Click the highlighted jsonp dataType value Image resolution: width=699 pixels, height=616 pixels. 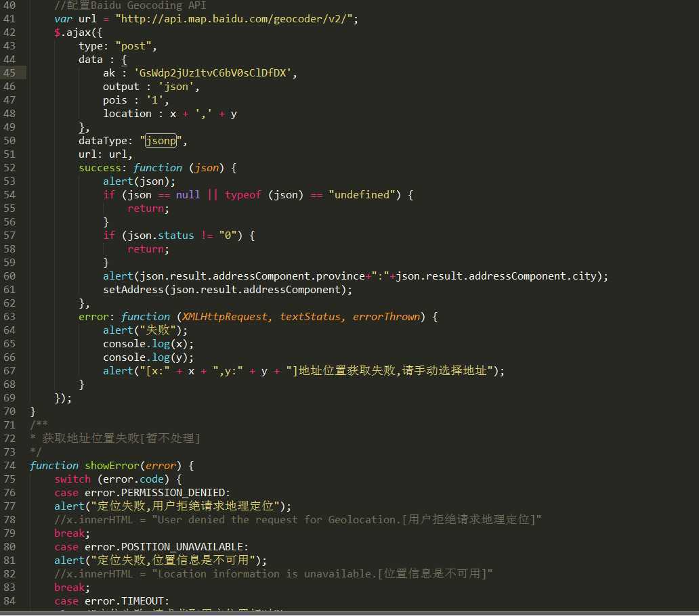(x=161, y=141)
